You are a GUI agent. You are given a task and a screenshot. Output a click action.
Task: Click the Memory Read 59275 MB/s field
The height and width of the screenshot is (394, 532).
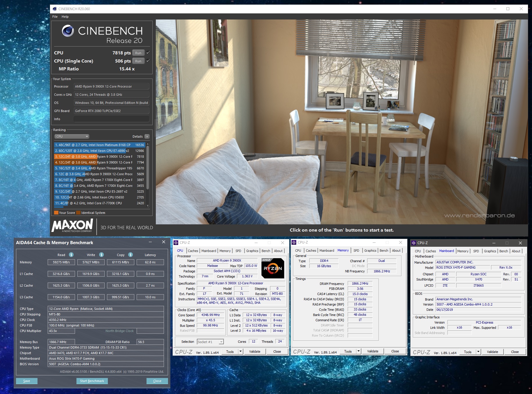point(61,262)
